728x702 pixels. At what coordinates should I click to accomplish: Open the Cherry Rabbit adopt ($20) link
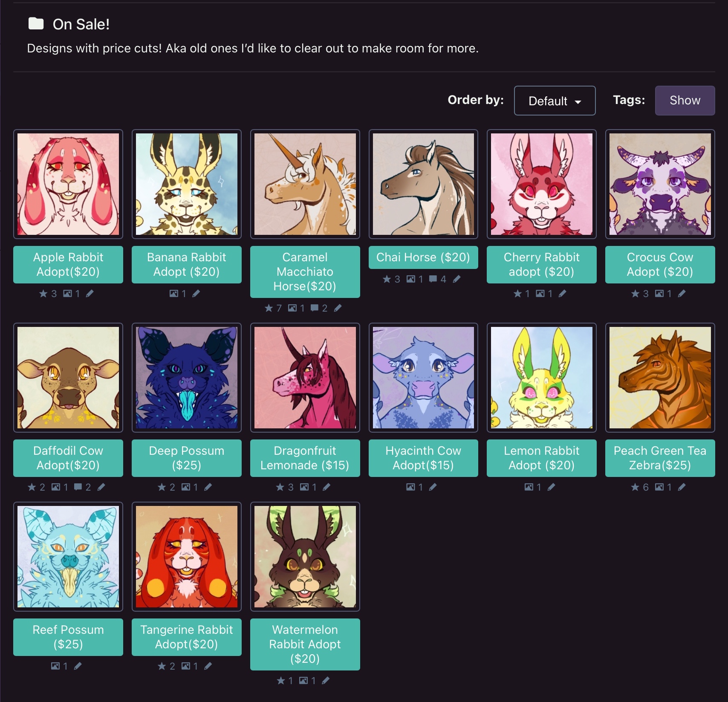click(x=541, y=265)
